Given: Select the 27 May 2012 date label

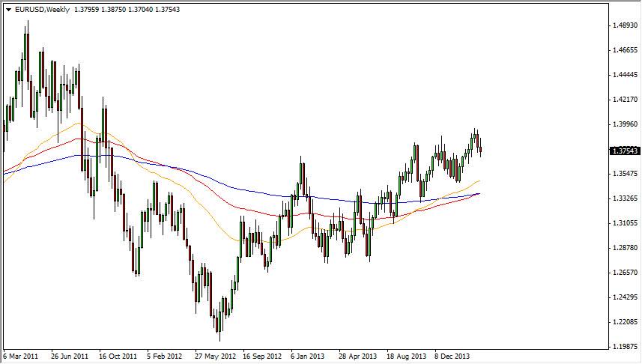Looking at the screenshot, I should point(215,357).
